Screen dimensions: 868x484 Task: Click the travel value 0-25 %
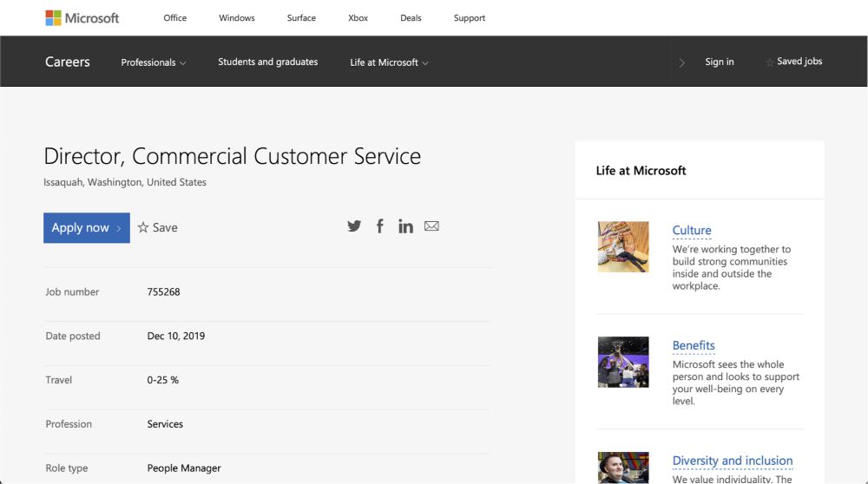click(163, 380)
